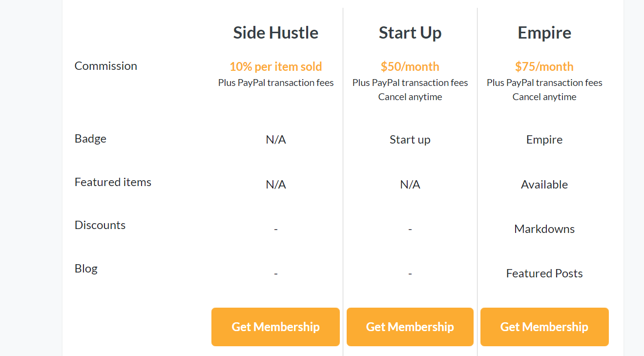The width and height of the screenshot is (644, 356).
Task: Click the Commission row label
Action: [106, 66]
